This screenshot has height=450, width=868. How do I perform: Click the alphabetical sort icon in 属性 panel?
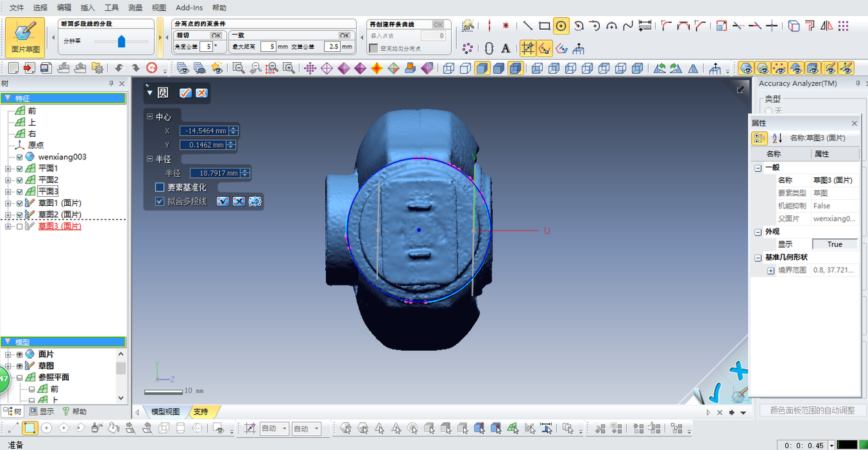tap(777, 138)
